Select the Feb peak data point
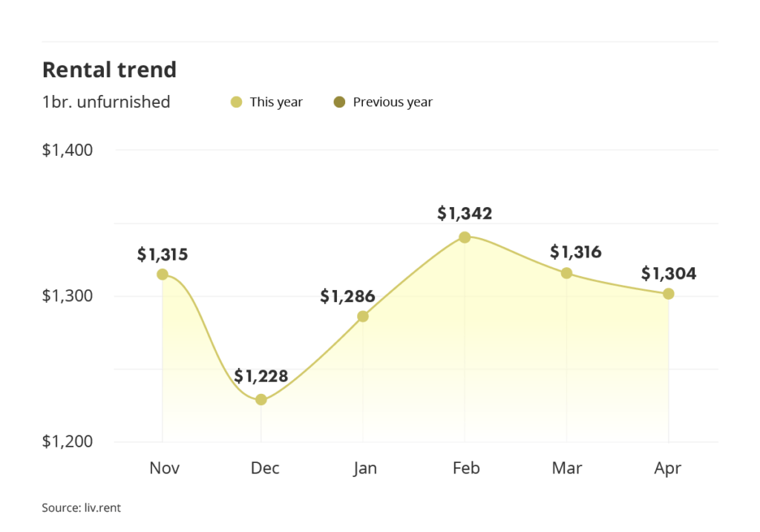This screenshot has width=760, height=532. pyautogui.click(x=465, y=237)
